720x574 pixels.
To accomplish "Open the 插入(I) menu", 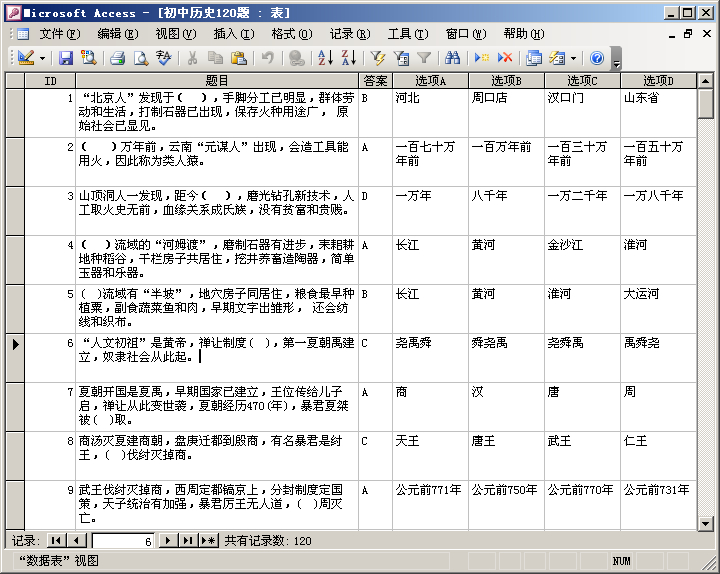I will [x=233, y=34].
